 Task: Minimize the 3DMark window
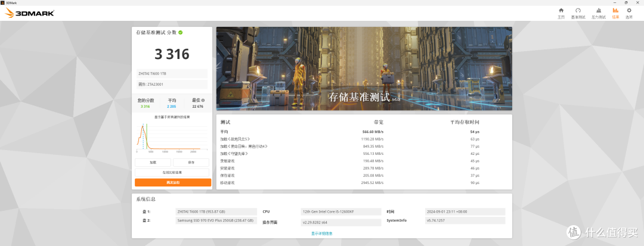pos(614,2)
